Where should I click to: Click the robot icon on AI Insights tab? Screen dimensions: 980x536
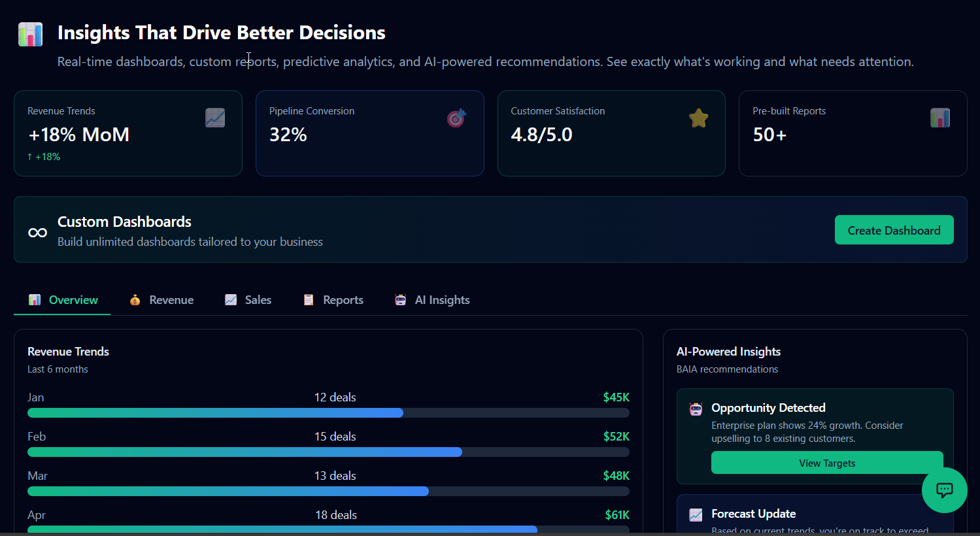tap(400, 299)
